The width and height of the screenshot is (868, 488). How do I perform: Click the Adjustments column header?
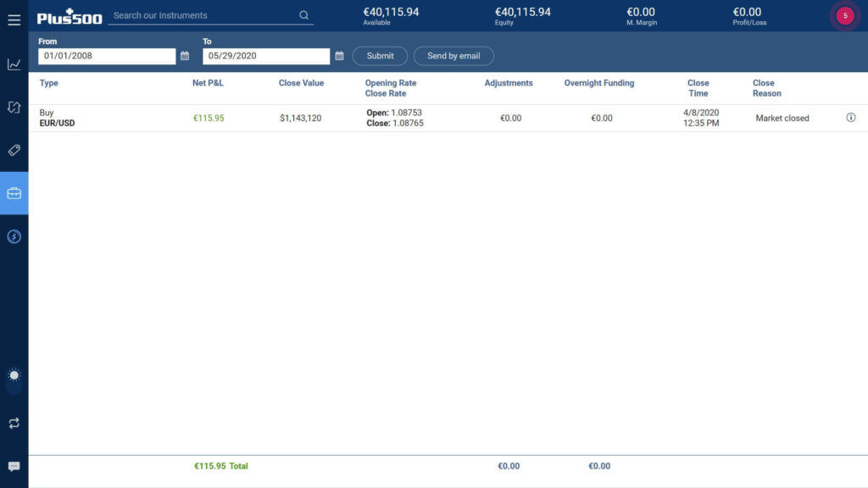(509, 83)
